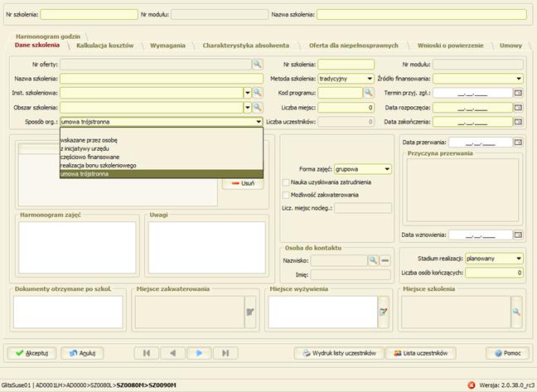Open the Metoda szkolenia dropdown
537x392 pixels.
pos(370,79)
